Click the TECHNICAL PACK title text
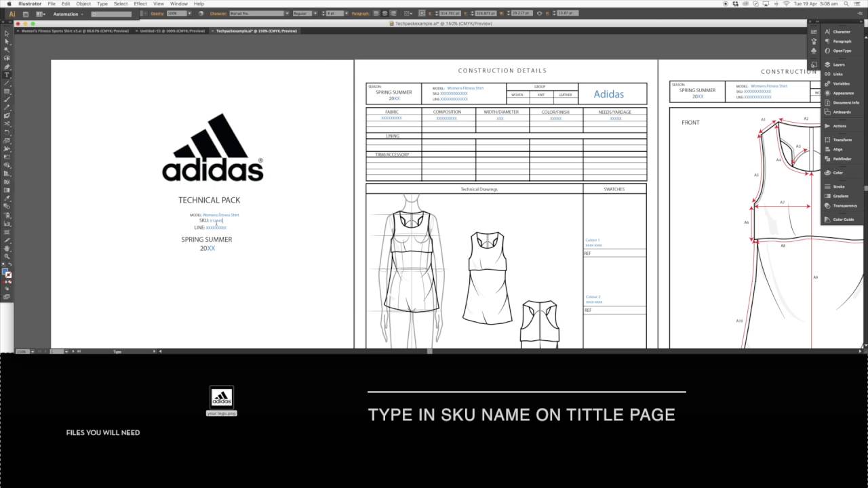The image size is (868, 488). (x=209, y=200)
